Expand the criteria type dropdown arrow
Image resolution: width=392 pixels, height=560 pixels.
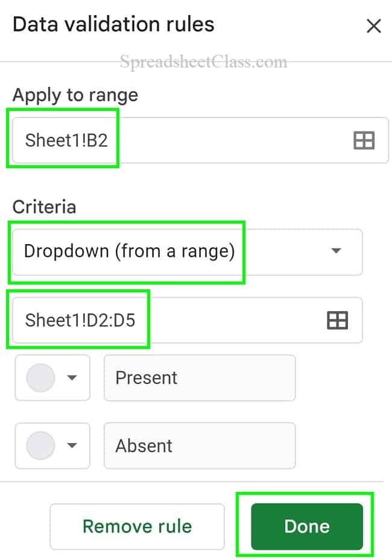click(336, 251)
